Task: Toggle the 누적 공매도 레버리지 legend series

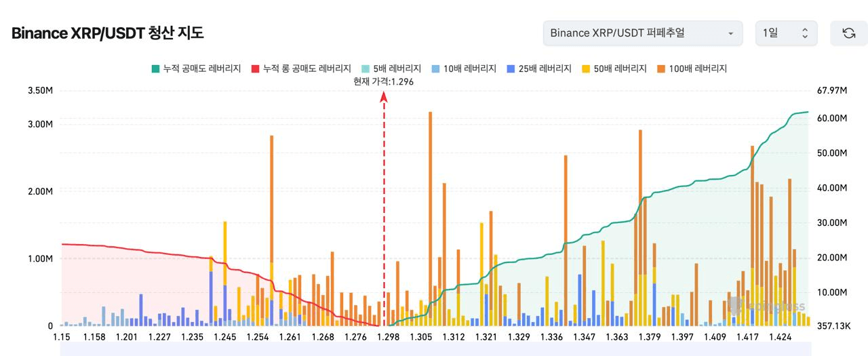Action: point(195,68)
